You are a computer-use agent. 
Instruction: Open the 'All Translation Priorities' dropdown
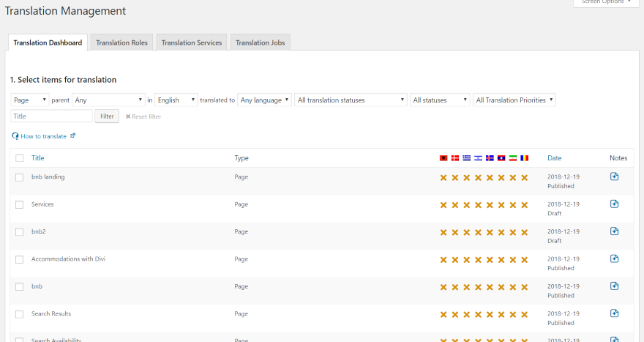514,100
